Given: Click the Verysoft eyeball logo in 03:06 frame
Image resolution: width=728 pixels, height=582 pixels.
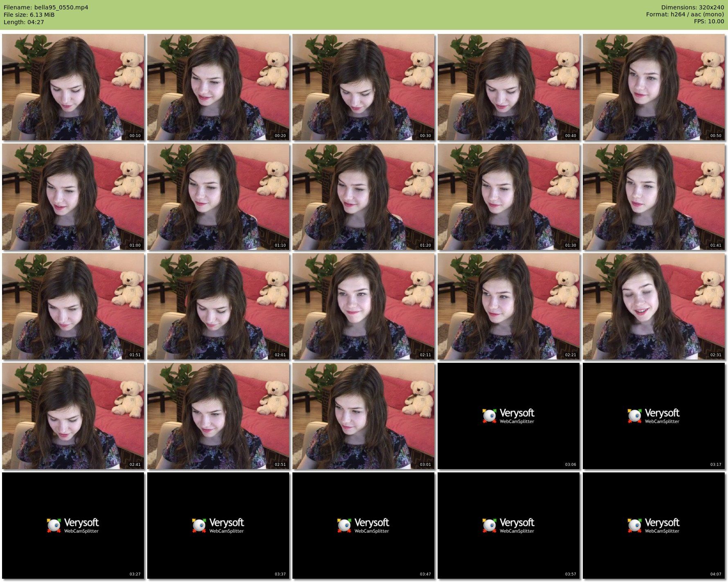Looking at the screenshot, I should pos(489,416).
